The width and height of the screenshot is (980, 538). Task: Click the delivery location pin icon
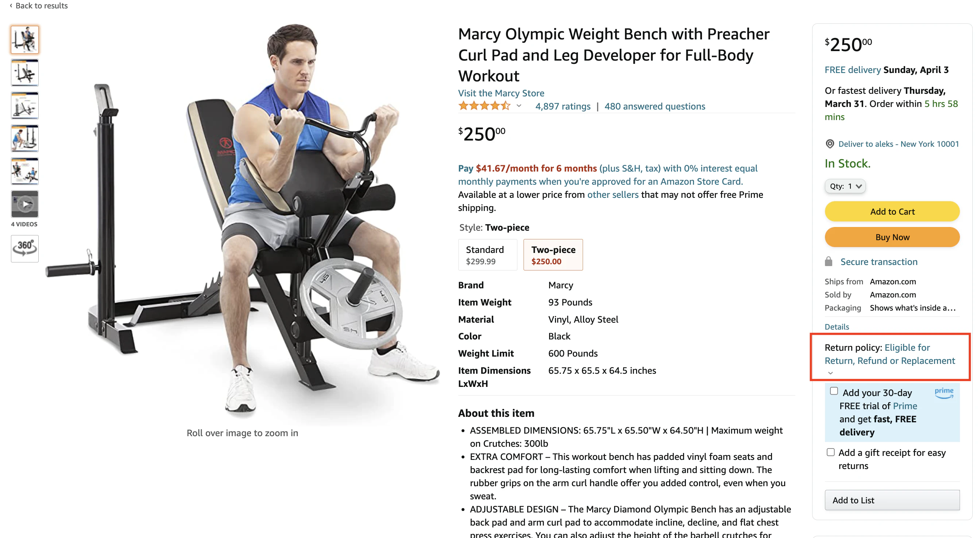click(x=830, y=144)
